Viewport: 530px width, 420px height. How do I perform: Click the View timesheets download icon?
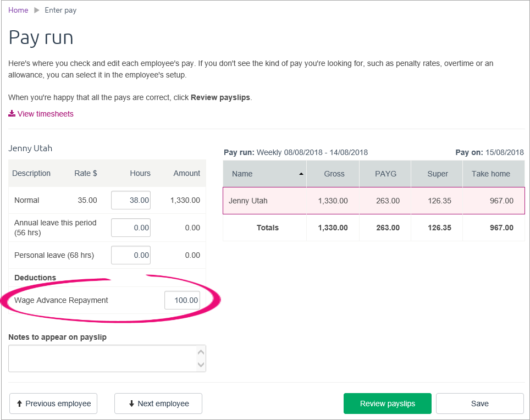(12, 114)
